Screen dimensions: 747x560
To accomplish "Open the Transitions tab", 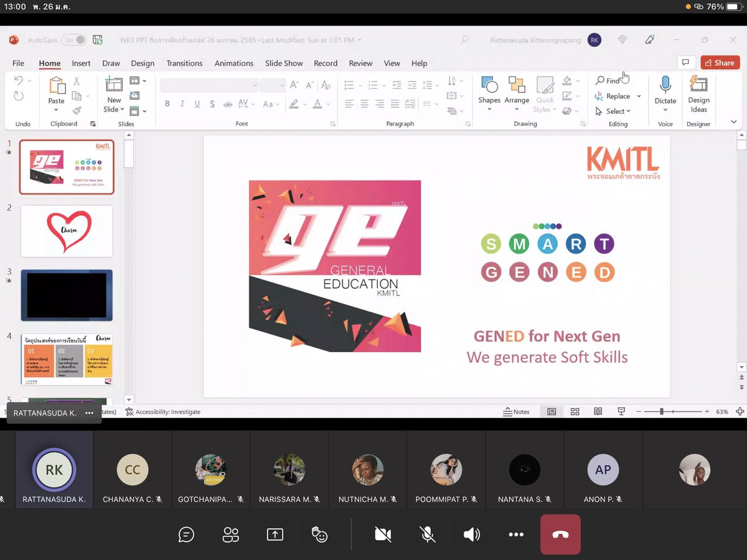I will click(184, 63).
